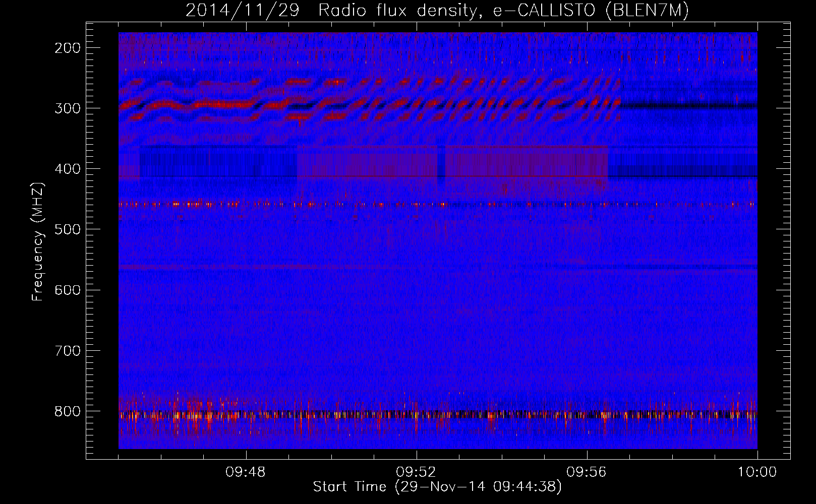Click the 'Frequency (MHZ)' axis label

(38, 241)
